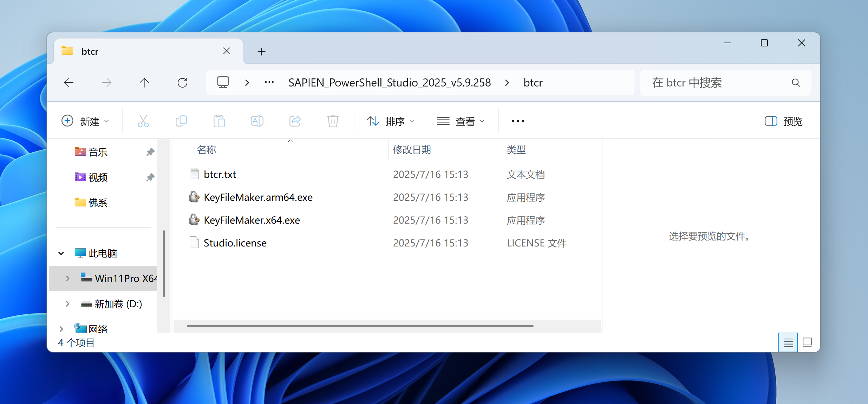Expand the D: drive tree node
The height and width of the screenshot is (404, 868).
[x=67, y=304]
